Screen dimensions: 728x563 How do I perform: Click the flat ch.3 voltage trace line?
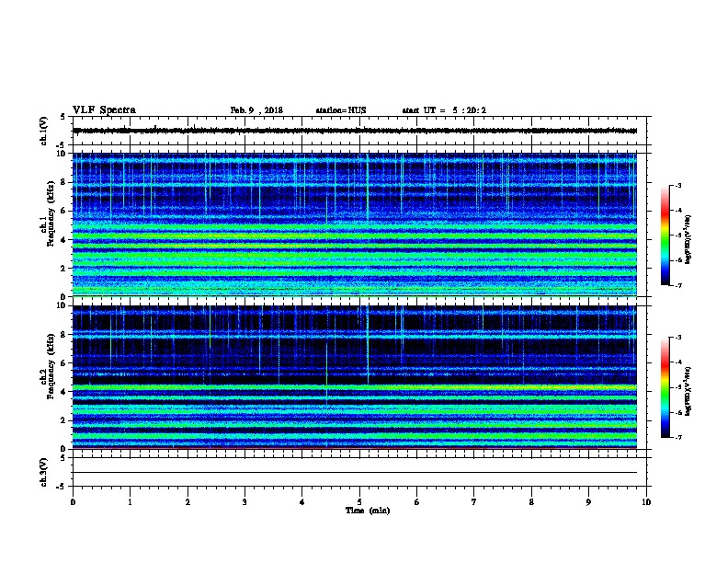pos(355,473)
